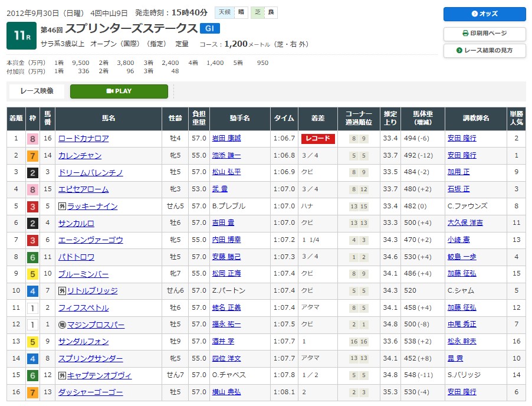The image size is (532, 406).
Task: Open 印刷用ページ print-friendly page
Action: pos(484,33)
